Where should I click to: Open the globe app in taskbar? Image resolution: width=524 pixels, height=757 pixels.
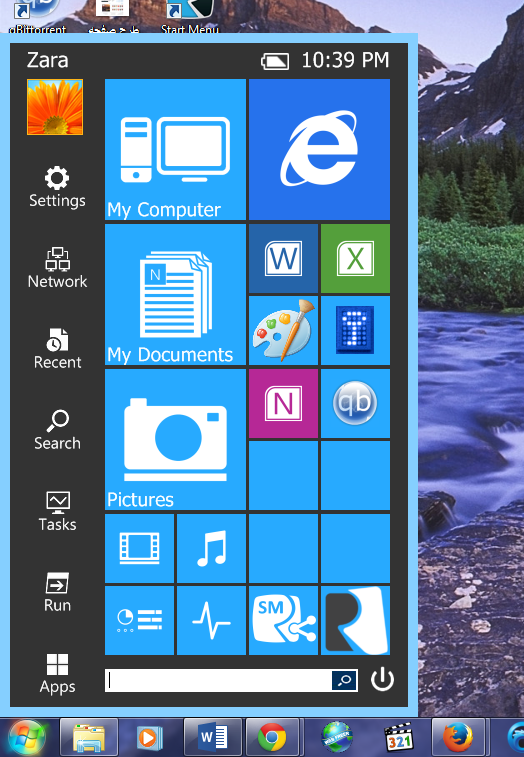pos(337,737)
